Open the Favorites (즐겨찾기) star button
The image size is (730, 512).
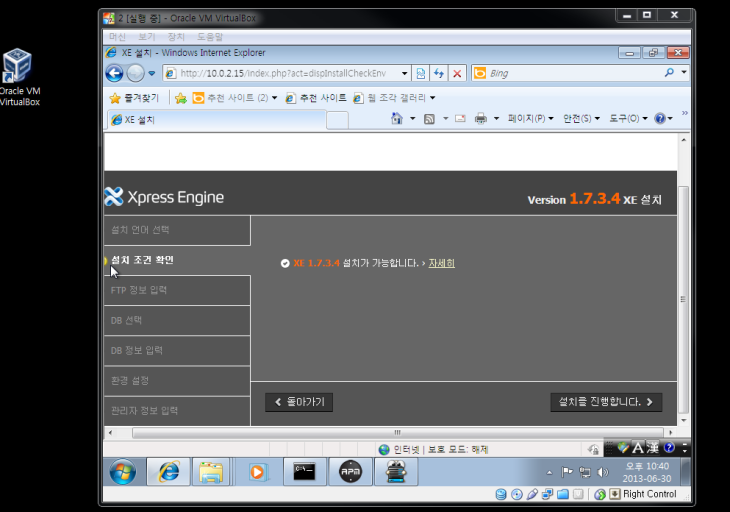pos(134,98)
